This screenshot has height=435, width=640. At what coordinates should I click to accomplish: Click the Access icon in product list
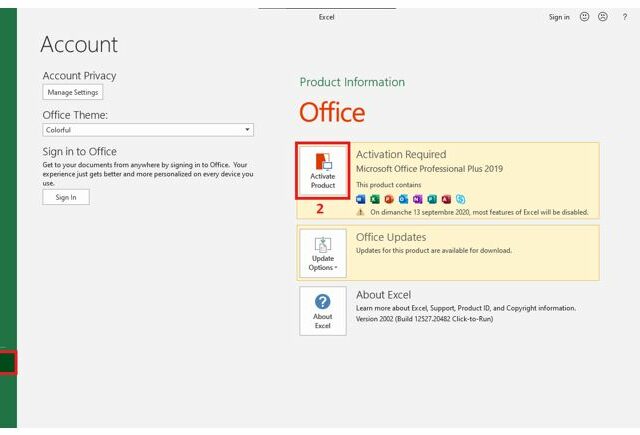[446, 199]
